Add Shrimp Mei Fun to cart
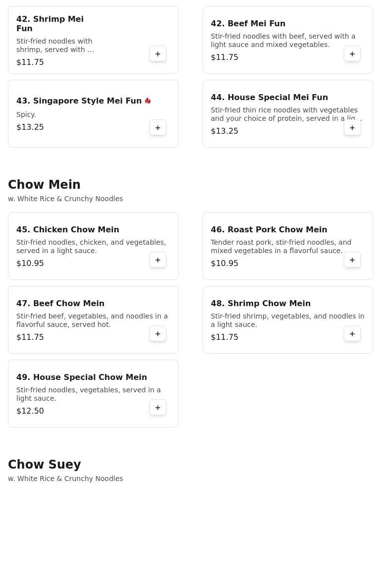The image size is (381, 588). (158, 54)
